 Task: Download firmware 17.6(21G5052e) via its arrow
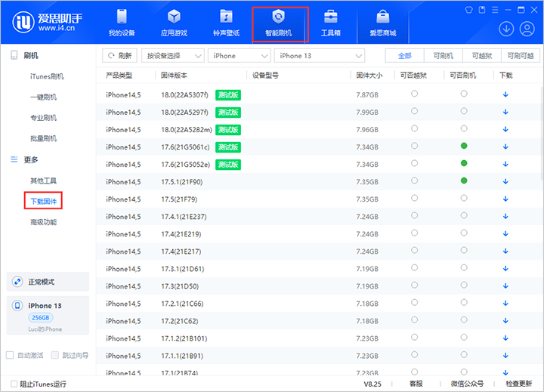click(505, 164)
